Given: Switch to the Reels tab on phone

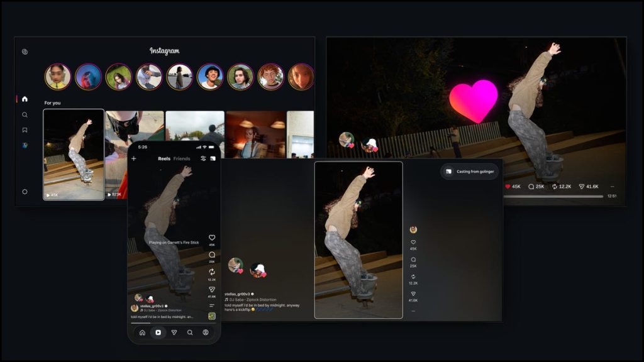Looking at the screenshot, I should point(164,158).
